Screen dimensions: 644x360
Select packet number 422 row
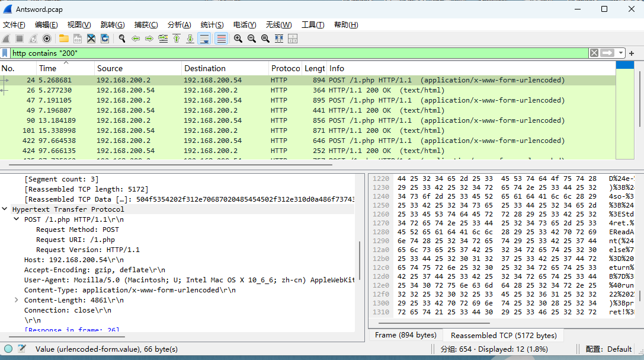point(307,141)
